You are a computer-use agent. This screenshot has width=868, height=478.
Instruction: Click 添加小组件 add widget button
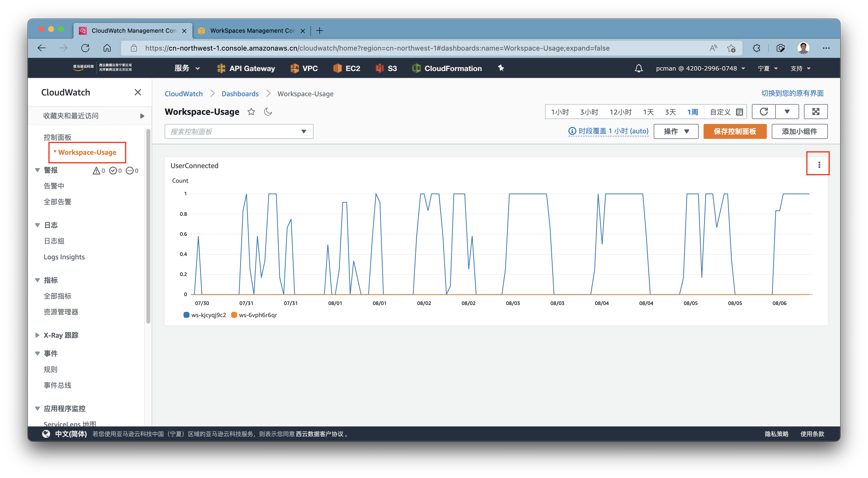tap(800, 131)
